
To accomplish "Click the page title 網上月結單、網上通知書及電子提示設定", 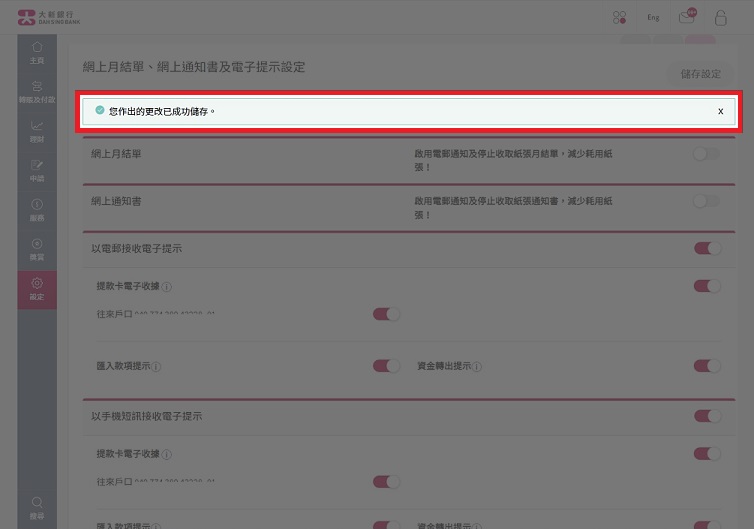I will pos(194,67).
